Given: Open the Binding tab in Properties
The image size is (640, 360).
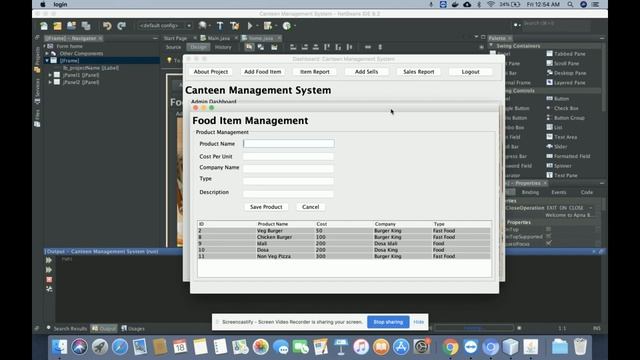Looking at the screenshot, I should pyautogui.click(x=530, y=192).
